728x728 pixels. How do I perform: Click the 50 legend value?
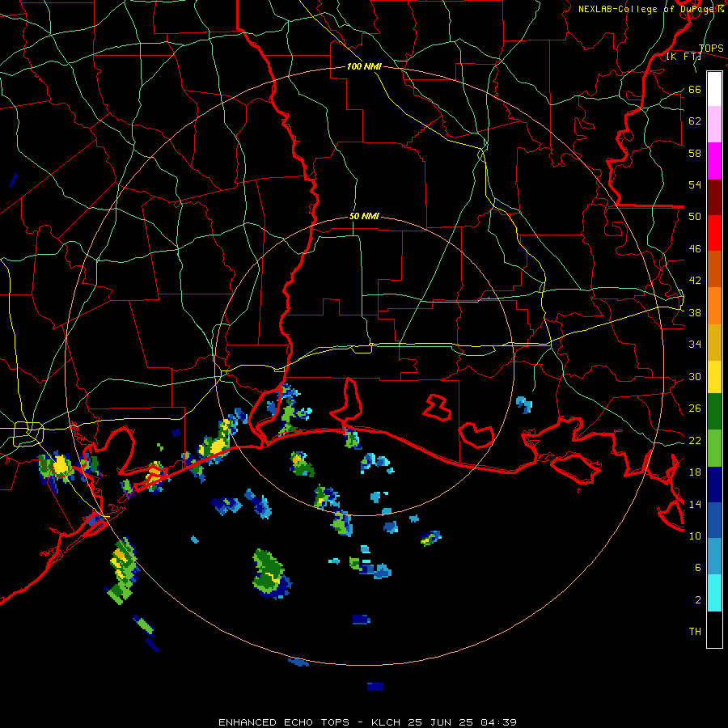(x=695, y=216)
